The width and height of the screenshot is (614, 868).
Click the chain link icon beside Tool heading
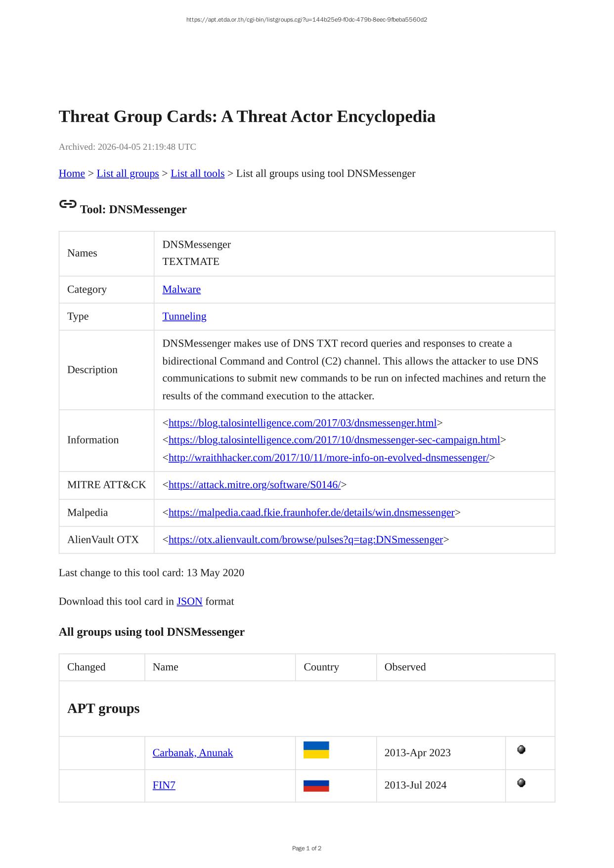[x=68, y=204]
